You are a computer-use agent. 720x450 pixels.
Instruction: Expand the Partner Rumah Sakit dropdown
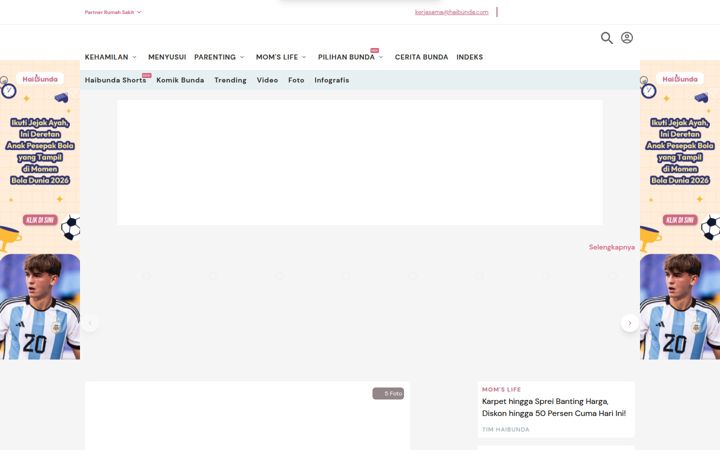tap(113, 12)
